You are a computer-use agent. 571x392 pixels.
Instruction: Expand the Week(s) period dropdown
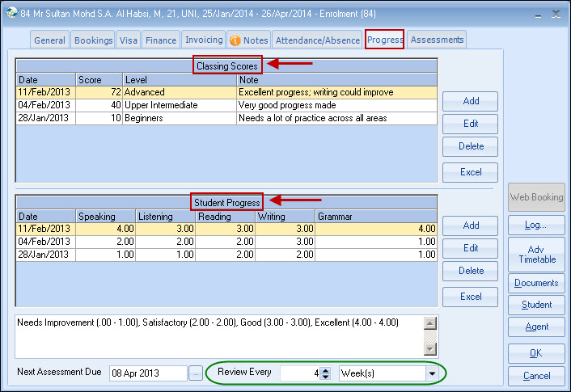click(432, 373)
